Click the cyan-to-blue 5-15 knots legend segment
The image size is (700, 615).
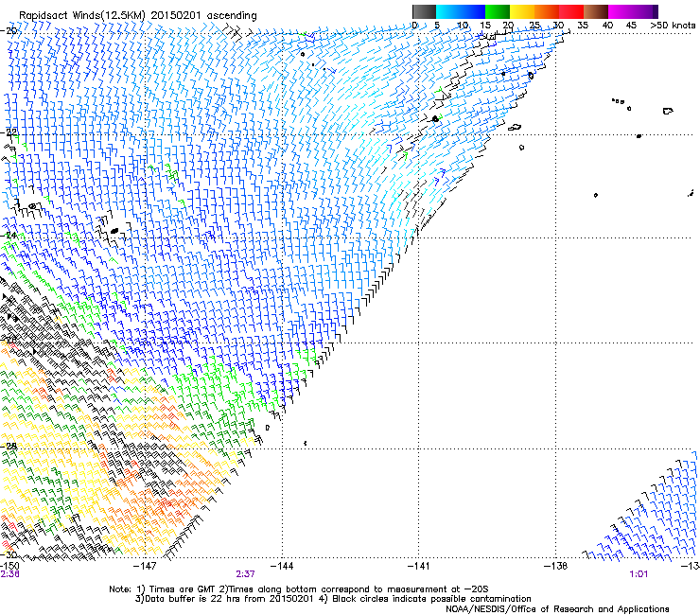tap(461, 11)
